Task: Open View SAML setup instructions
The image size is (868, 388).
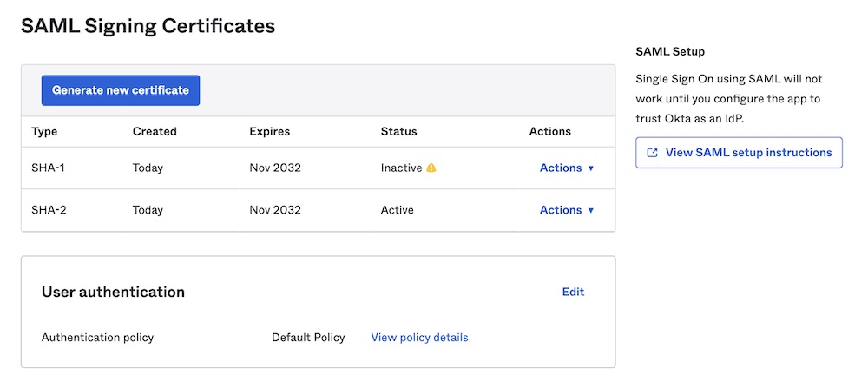Action: click(748, 153)
